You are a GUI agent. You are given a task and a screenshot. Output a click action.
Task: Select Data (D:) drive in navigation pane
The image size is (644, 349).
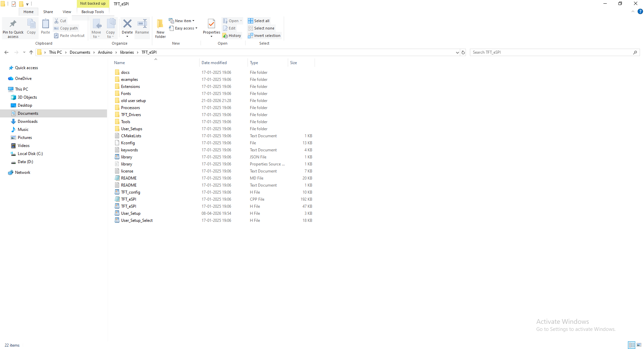(25, 162)
